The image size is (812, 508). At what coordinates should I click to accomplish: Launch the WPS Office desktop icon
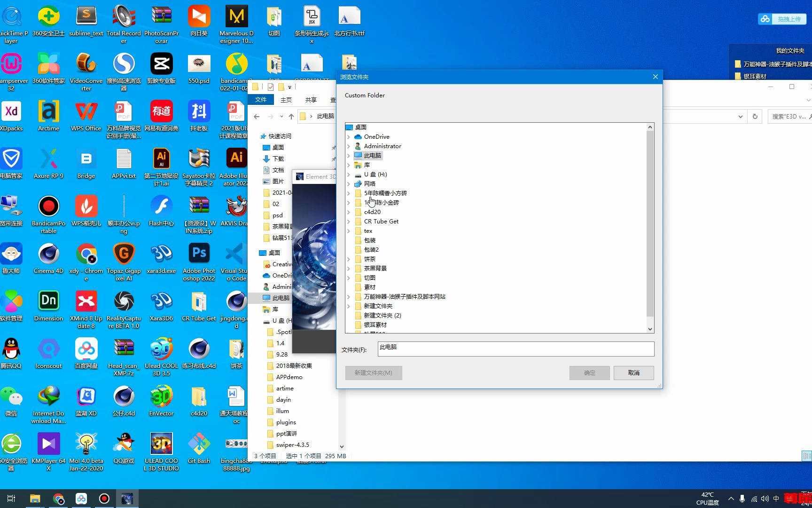tap(86, 115)
